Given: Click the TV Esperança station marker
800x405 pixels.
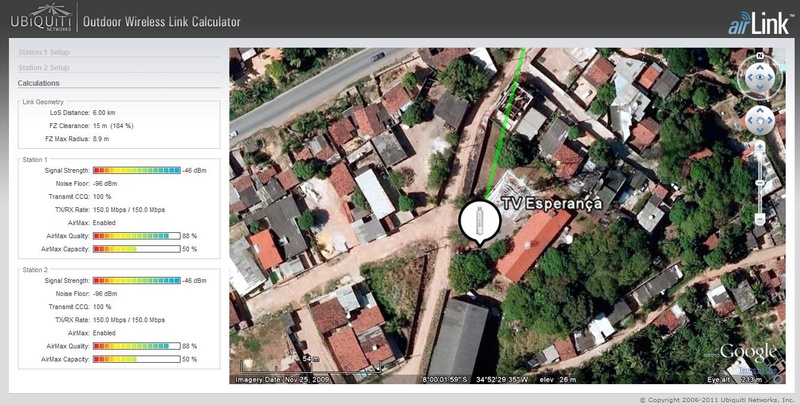Looking at the screenshot, I should point(480,221).
